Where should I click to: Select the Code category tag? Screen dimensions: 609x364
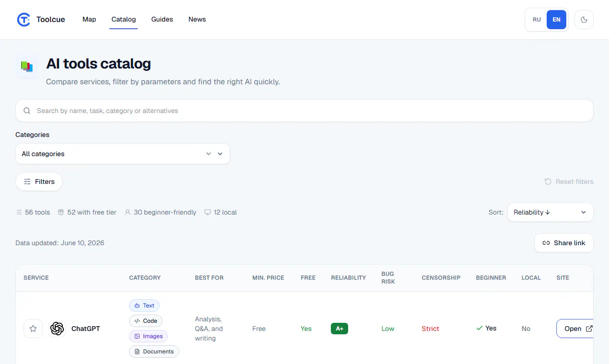coord(146,321)
